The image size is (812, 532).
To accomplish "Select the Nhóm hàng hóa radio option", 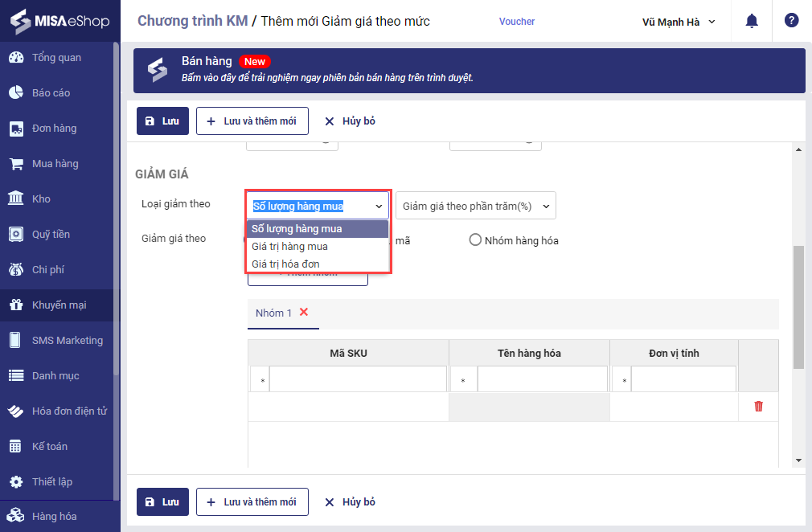I will [475, 240].
